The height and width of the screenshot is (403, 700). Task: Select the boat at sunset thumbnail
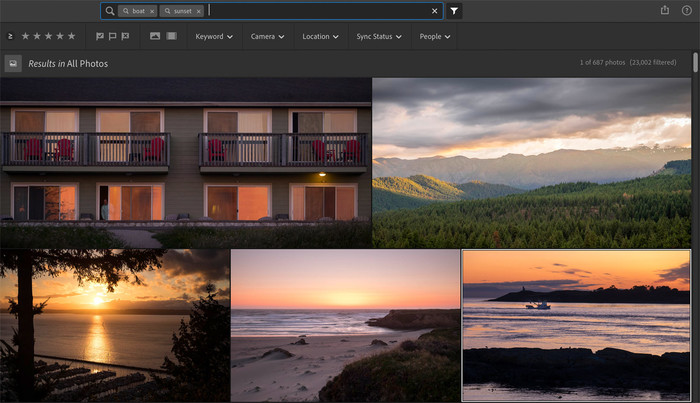click(576, 325)
